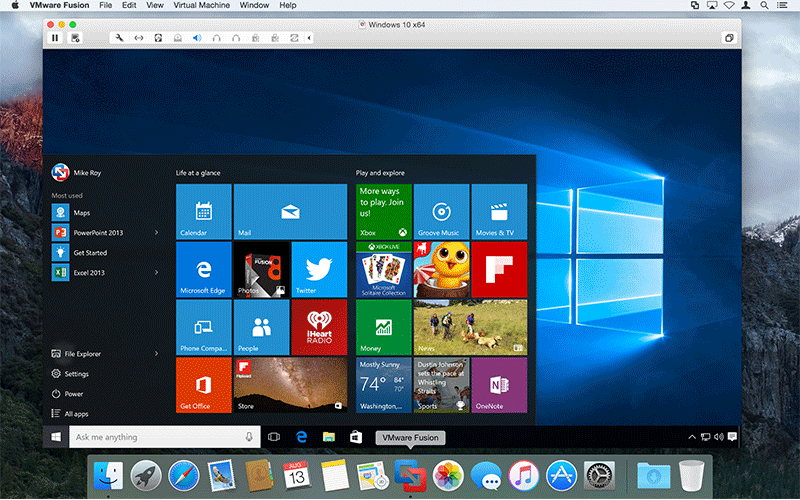
Task: Open the yellow bird game tile
Action: pos(441,269)
